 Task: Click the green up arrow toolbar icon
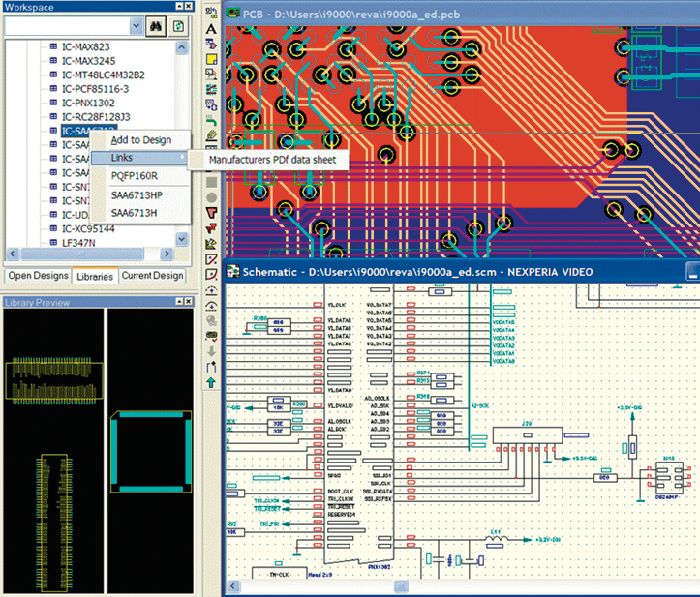click(211, 383)
